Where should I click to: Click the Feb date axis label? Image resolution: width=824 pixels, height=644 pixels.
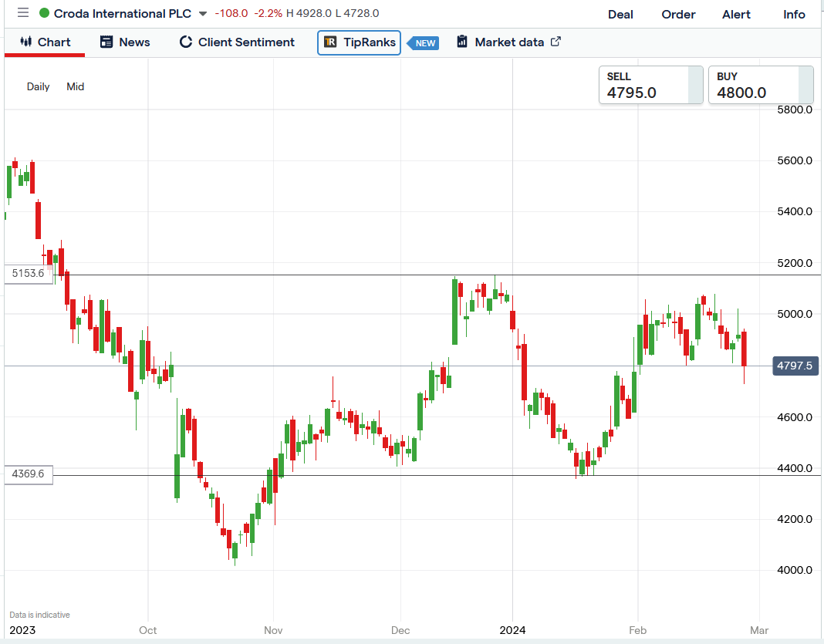click(637, 630)
